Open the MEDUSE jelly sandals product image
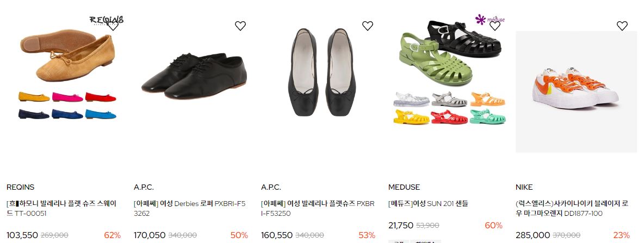Viewport: 644px width, 243px height. (x=449, y=72)
